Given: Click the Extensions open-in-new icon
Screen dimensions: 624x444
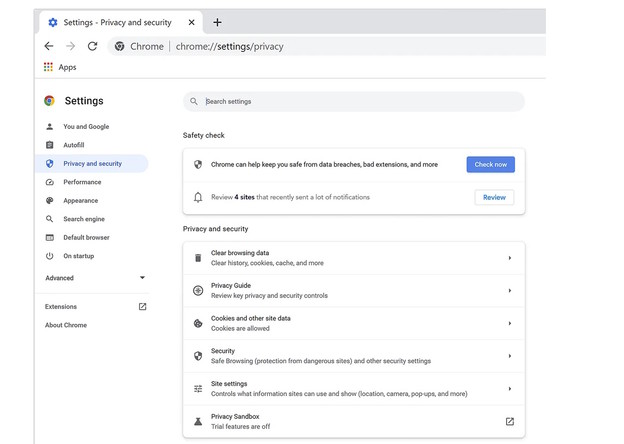Looking at the screenshot, I should pyautogui.click(x=142, y=307).
